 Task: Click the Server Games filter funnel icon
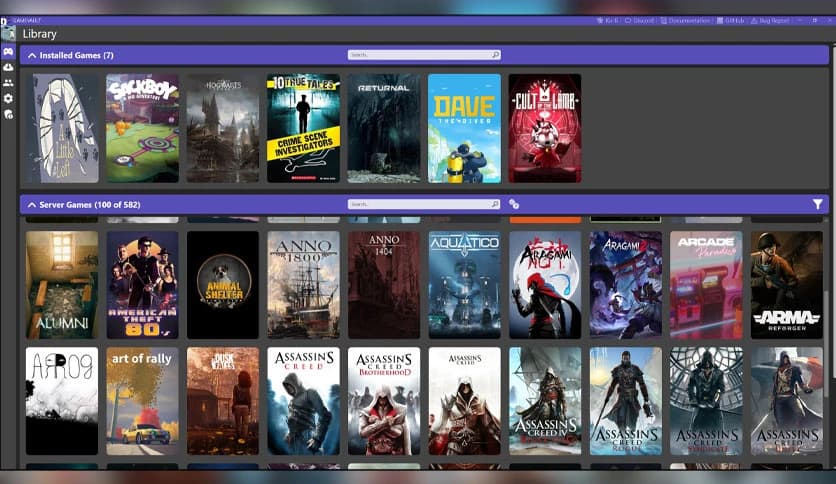point(817,204)
